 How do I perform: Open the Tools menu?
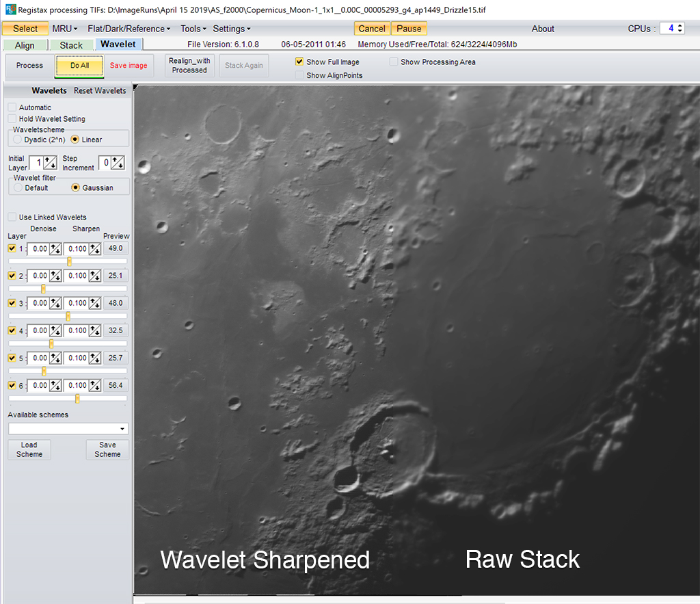192,29
